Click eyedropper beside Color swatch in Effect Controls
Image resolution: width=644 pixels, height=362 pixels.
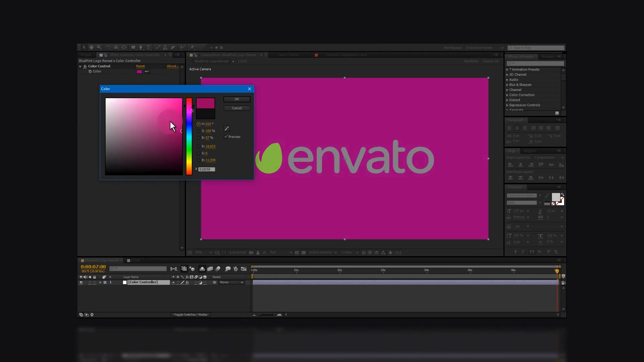click(147, 71)
